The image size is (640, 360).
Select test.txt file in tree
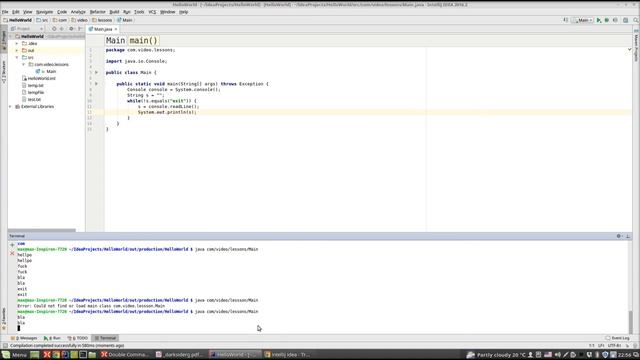pos(31,100)
